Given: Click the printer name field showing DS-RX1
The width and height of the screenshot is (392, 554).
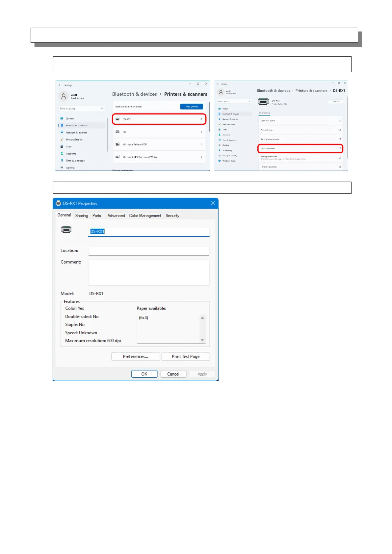Looking at the screenshot, I should pos(149,232).
